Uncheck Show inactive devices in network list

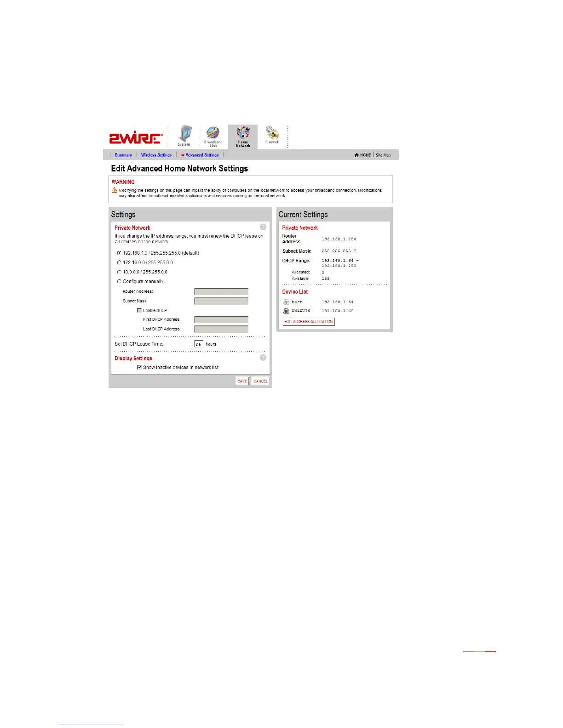(x=139, y=367)
